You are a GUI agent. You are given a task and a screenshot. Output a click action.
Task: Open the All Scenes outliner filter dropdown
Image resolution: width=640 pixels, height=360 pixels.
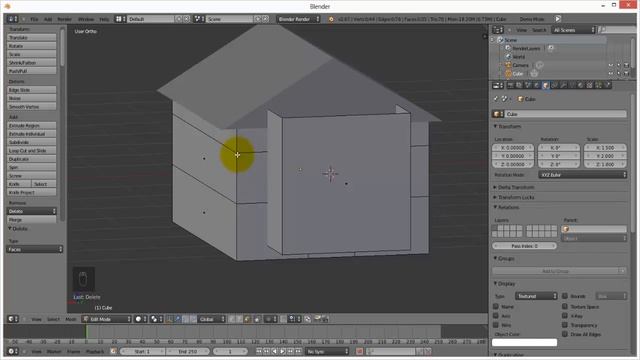[573, 30]
